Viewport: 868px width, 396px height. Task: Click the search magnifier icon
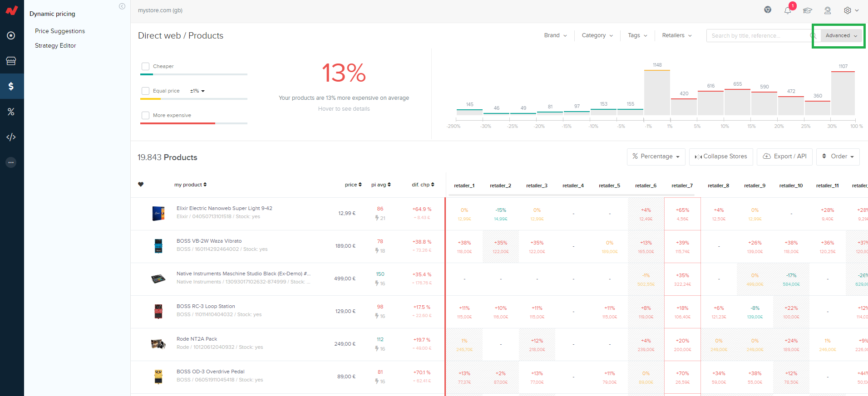tap(813, 35)
